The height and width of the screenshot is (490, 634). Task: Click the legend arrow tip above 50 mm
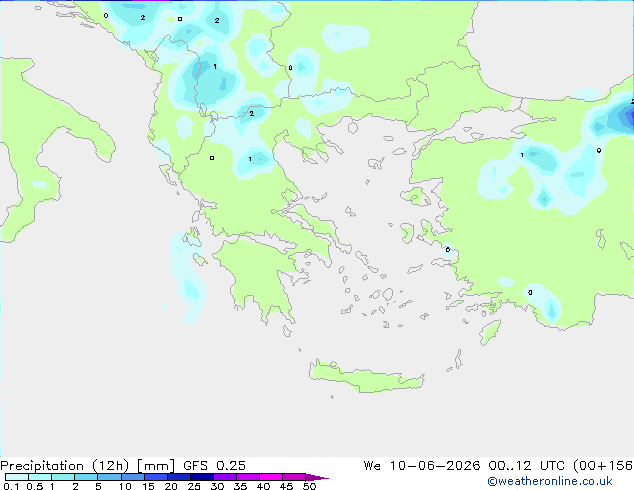pyautogui.click(x=317, y=477)
